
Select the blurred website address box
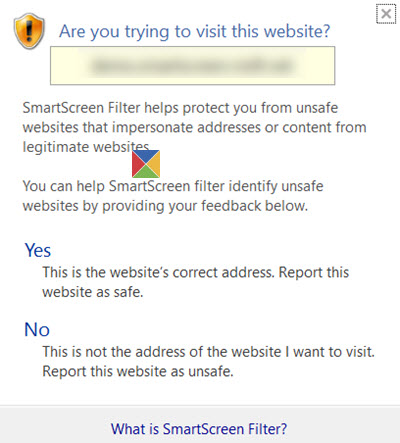[193, 66]
